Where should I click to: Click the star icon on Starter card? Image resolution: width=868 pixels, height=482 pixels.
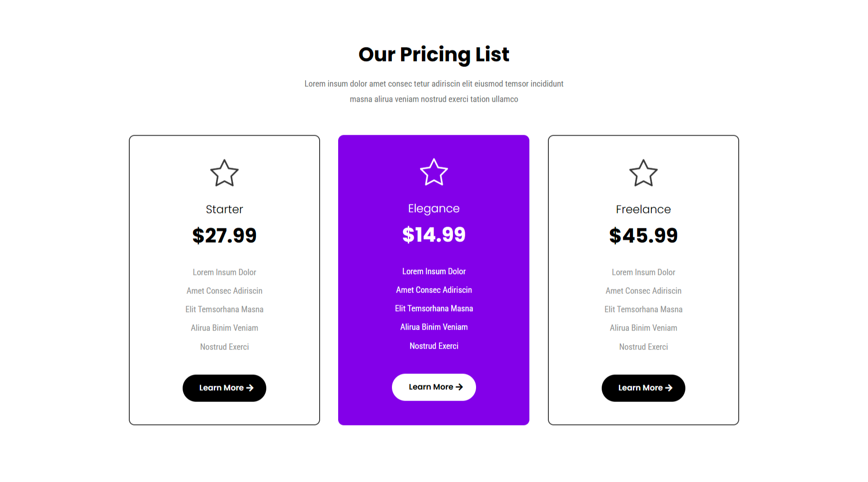point(224,173)
